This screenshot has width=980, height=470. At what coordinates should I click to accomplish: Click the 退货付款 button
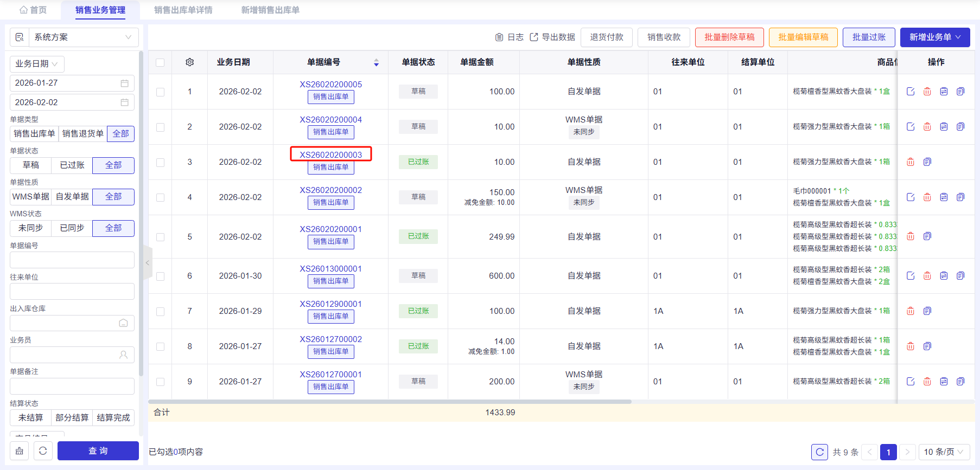click(607, 37)
